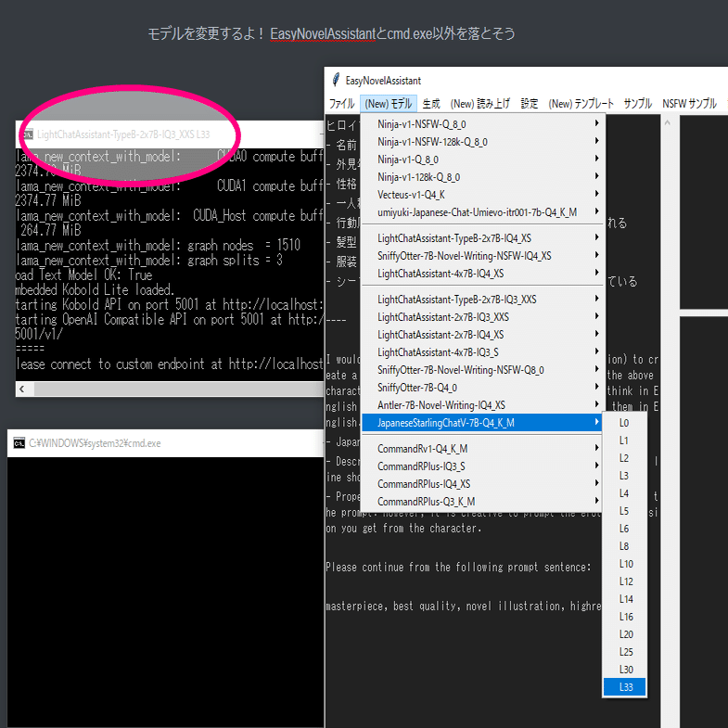This screenshot has width=728, height=728.
Task: Select LightChatAssistant-4x7B-IQ4_XS entry
Action: (483, 274)
